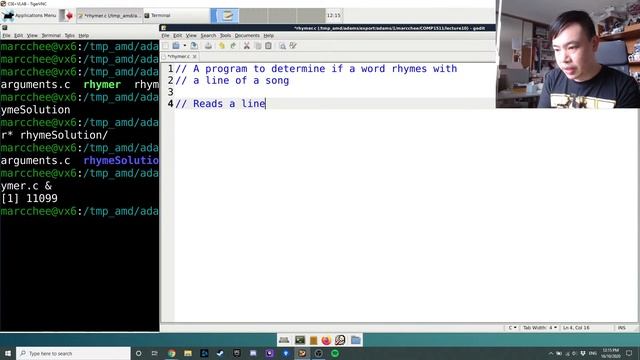The width and height of the screenshot is (640, 360).
Task: Click the blue 'rhymeSolutio' directory in terminal
Action: [x=121, y=160]
